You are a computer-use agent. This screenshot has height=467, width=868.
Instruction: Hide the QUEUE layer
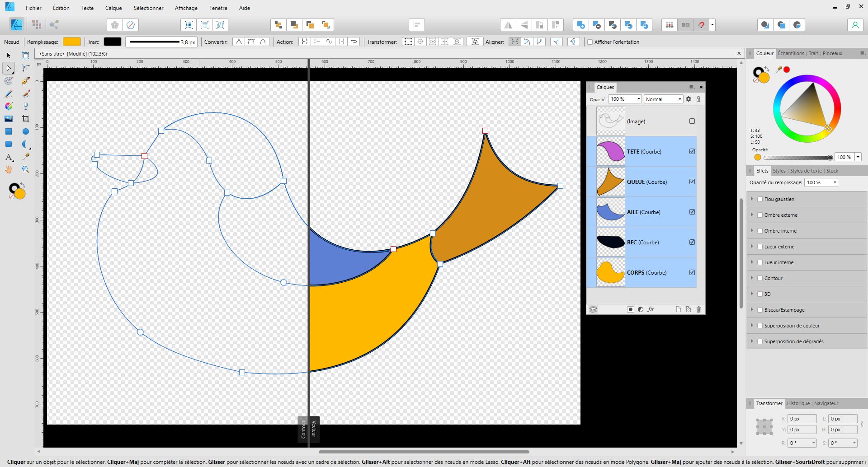pos(692,182)
